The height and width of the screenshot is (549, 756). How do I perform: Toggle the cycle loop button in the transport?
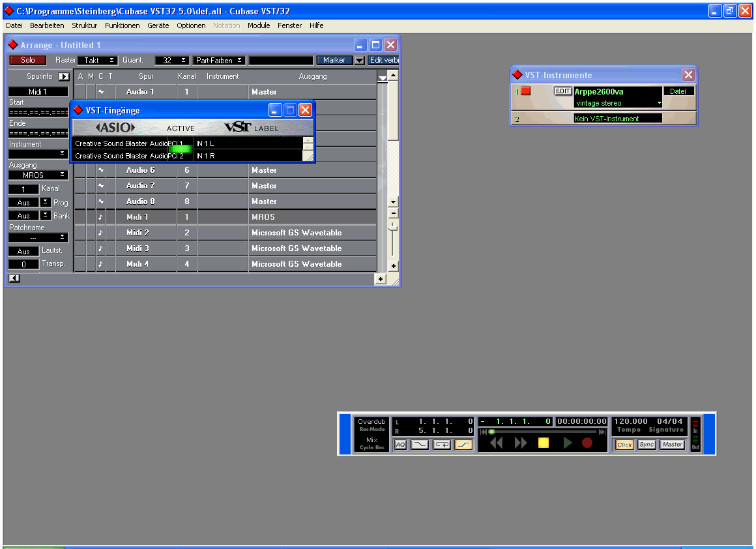point(442,444)
